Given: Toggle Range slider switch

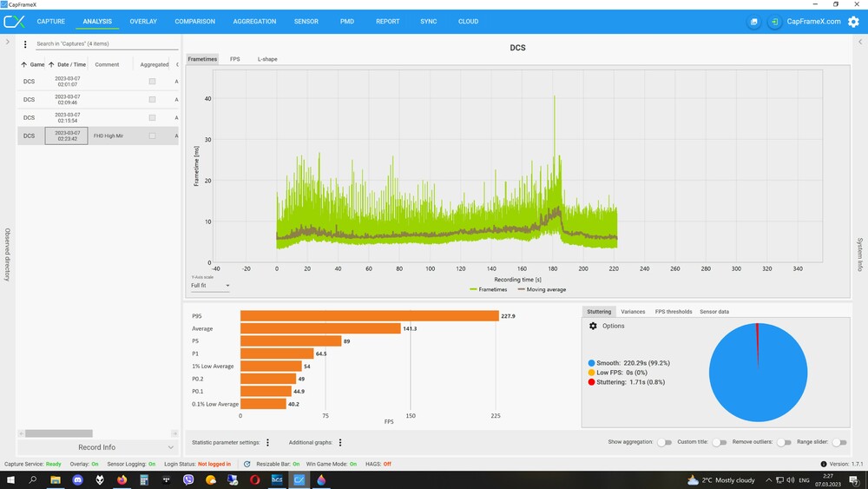Looking at the screenshot, I should (839, 442).
